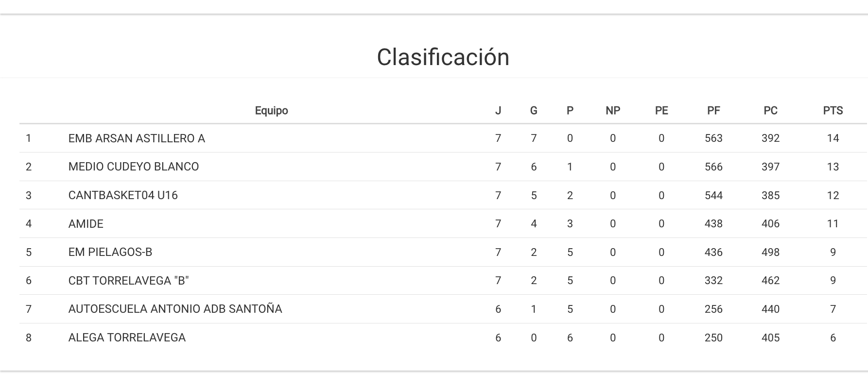
Task: Click CBT TORRELAVEGA "B" team name
Action: (128, 281)
